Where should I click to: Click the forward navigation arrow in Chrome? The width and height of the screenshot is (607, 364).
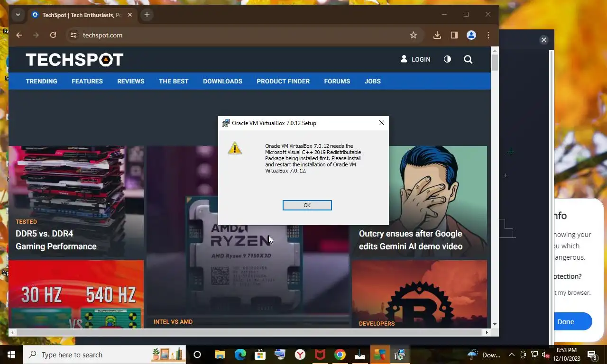click(x=36, y=35)
